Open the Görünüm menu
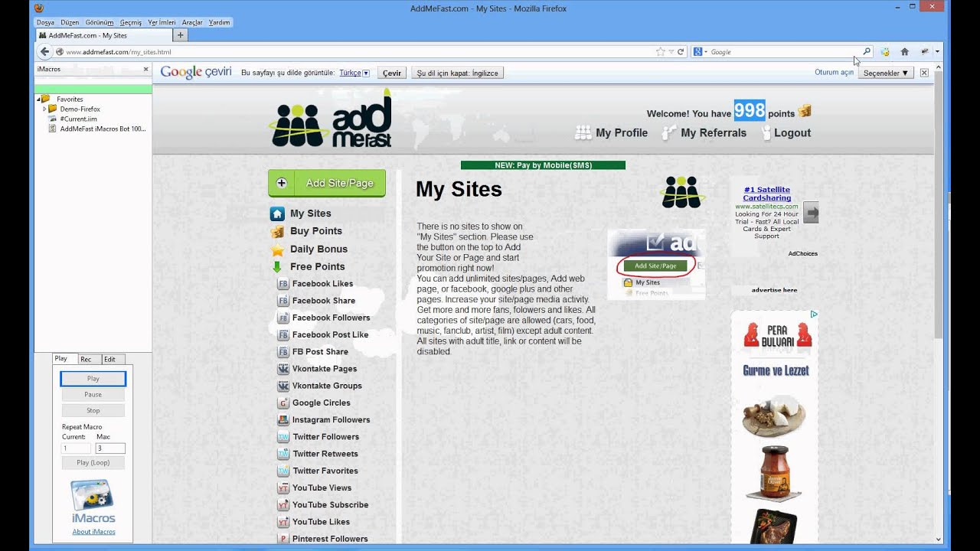Image resolution: width=980 pixels, height=551 pixels. (100, 22)
